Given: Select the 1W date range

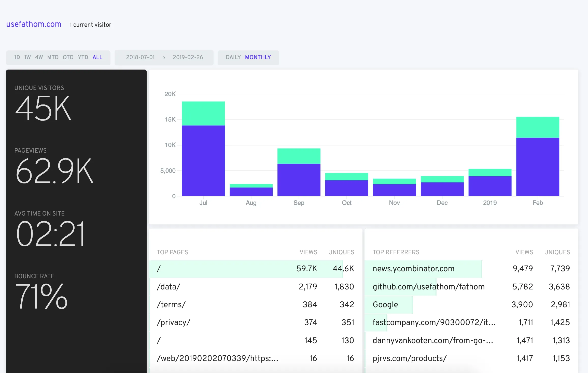Looking at the screenshot, I should (x=27, y=57).
